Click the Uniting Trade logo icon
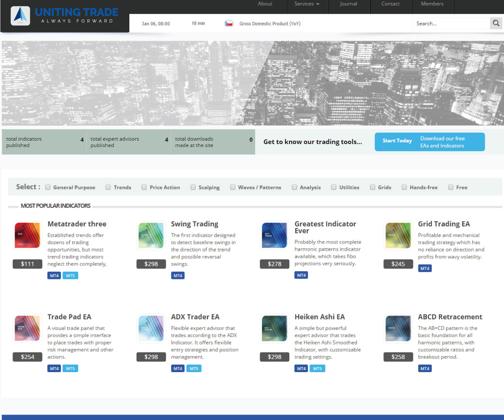The height and width of the screenshot is (420, 504). point(20,16)
